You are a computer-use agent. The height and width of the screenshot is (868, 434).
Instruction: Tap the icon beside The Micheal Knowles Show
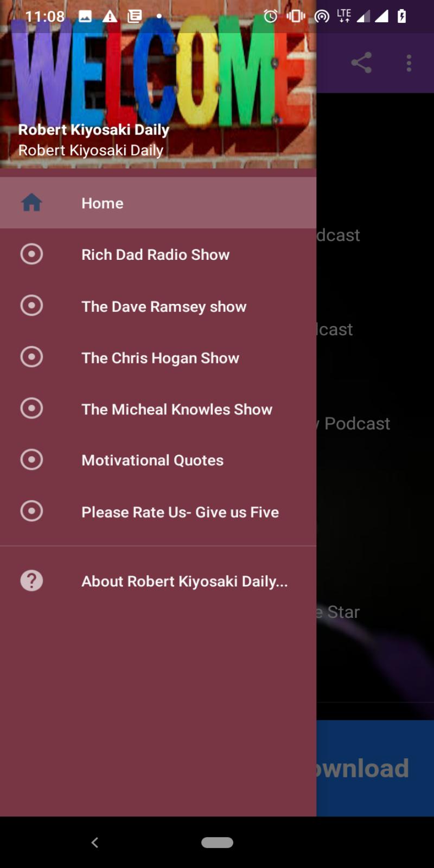(x=31, y=408)
